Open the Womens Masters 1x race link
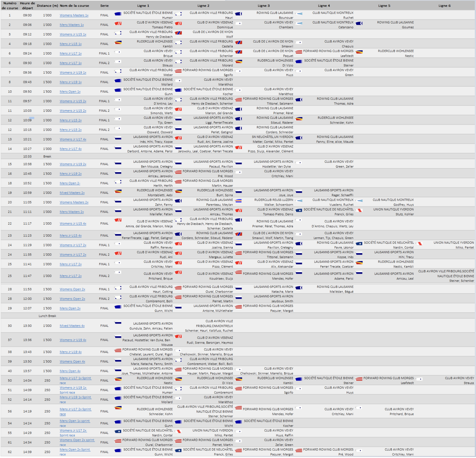Screen dimensions: 476x458 [74, 15]
